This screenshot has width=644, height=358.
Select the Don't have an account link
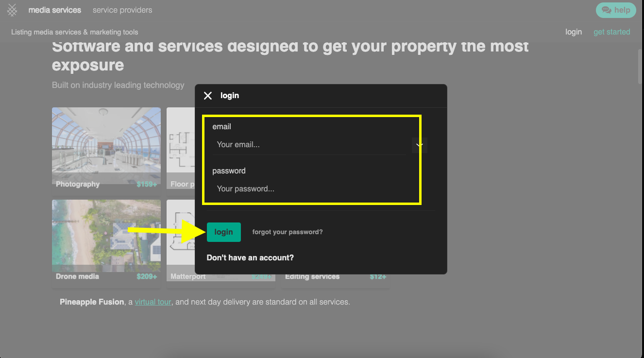click(250, 257)
